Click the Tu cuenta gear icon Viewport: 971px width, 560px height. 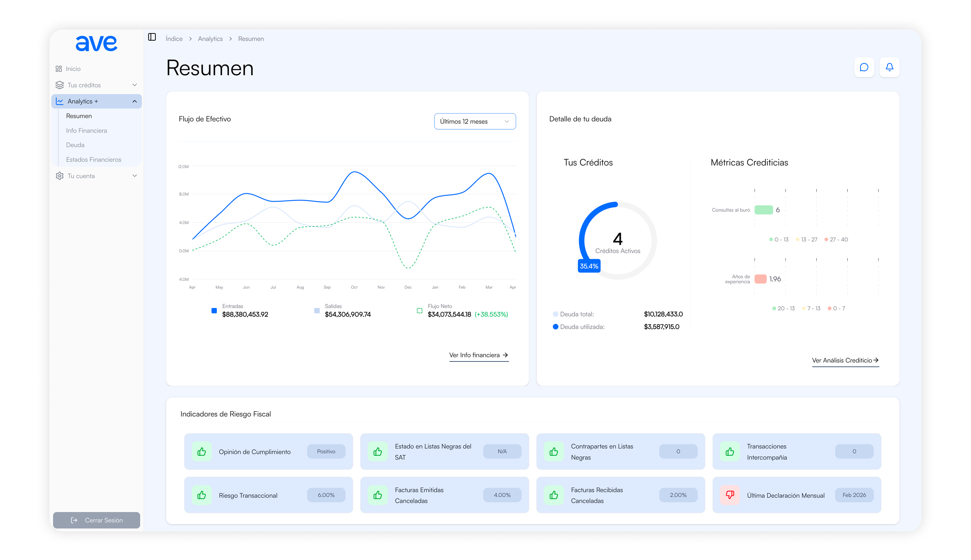click(60, 176)
